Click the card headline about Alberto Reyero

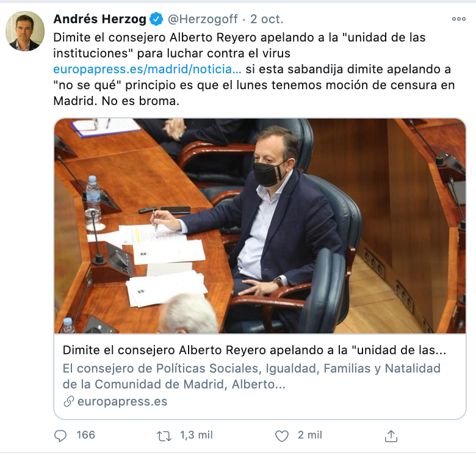(x=254, y=350)
